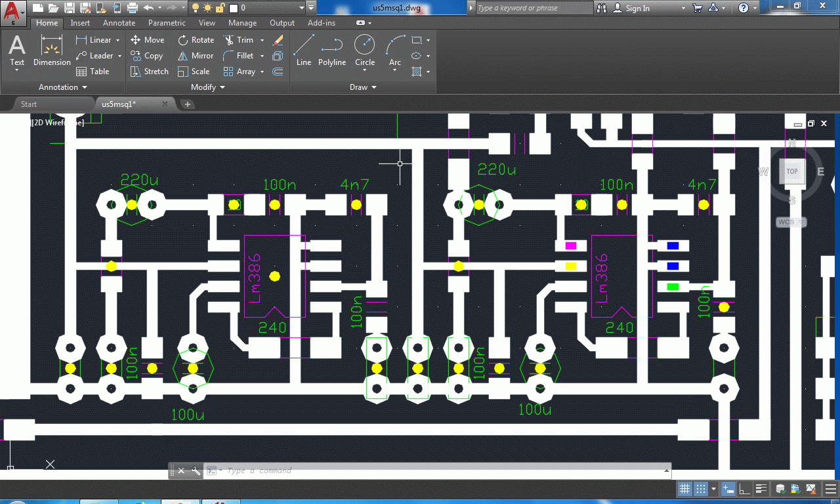The width and height of the screenshot is (840, 504).
Task: Switch to the Annotate ribbon tab
Action: click(119, 23)
